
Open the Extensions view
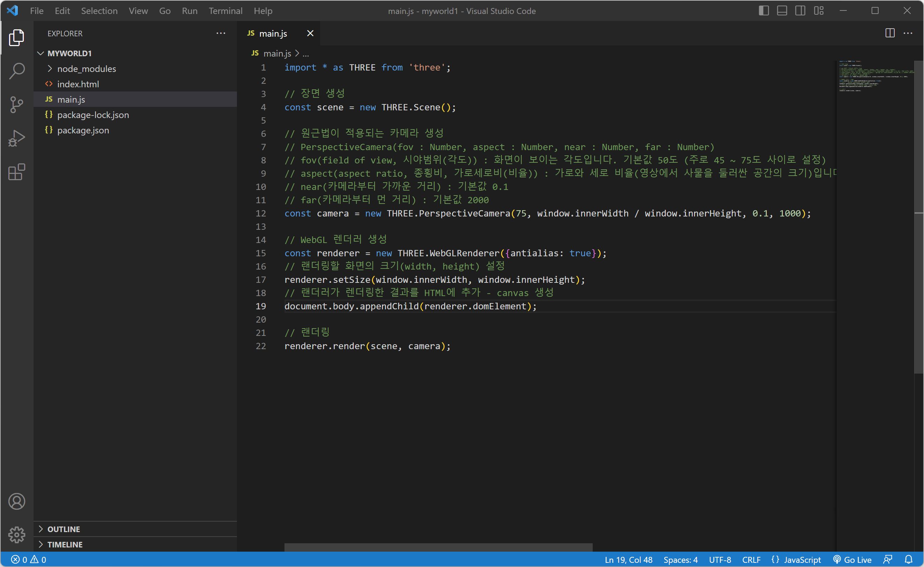click(16, 172)
